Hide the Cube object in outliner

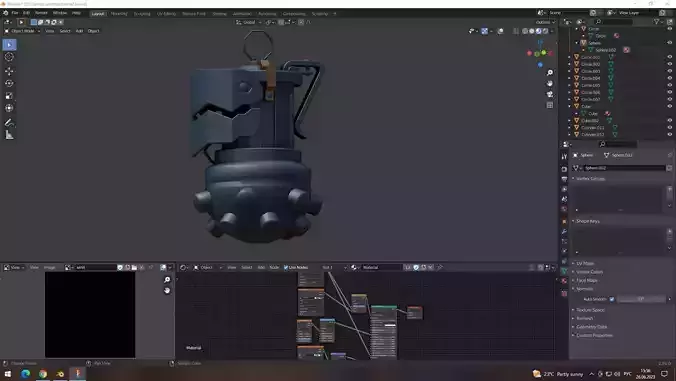pyautogui.click(x=670, y=106)
